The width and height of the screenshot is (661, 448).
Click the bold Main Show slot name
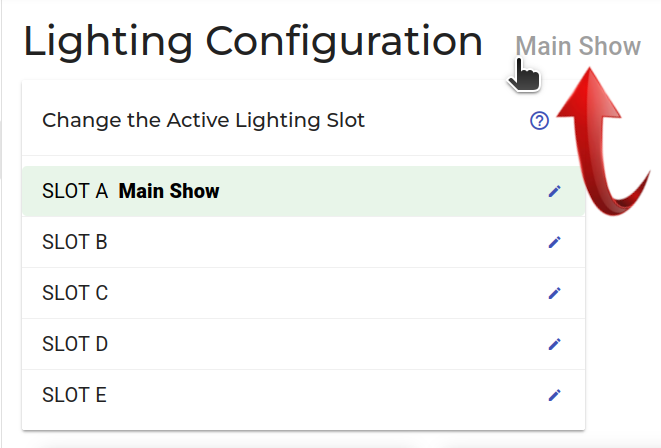169,191
